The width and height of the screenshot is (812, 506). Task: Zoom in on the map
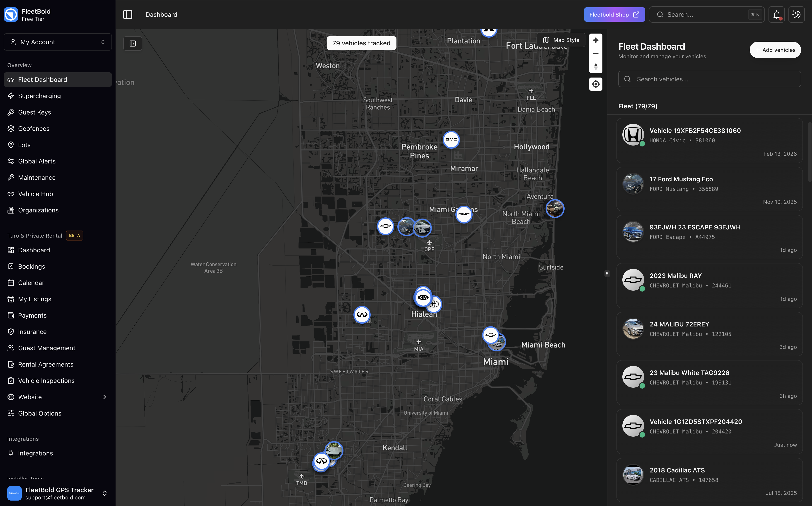(596, 40)
